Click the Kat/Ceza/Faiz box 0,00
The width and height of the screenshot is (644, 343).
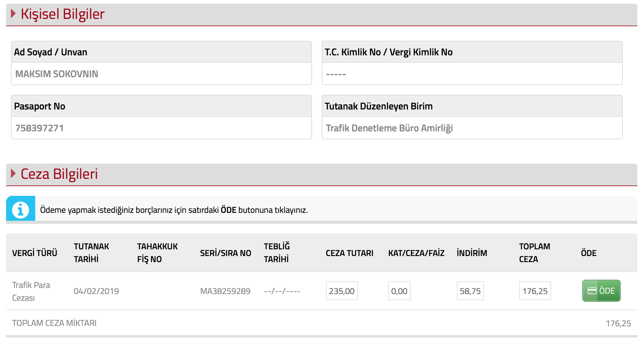coord(399,291)
